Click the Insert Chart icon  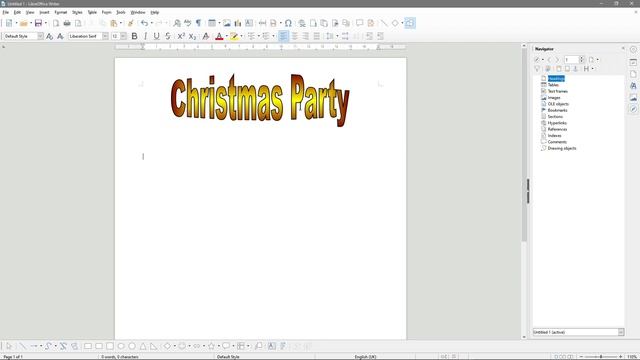(238, 23)
